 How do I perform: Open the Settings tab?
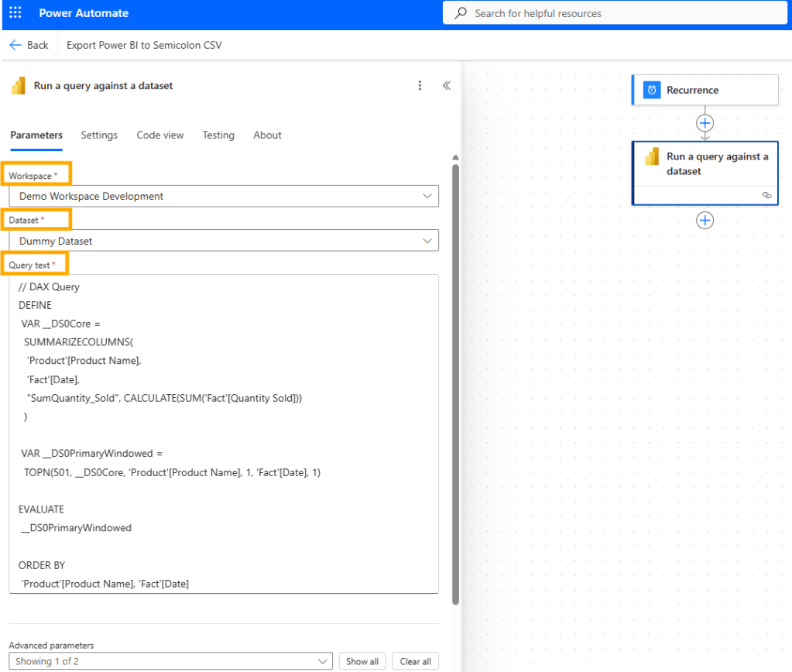click(x=99, y=135)
